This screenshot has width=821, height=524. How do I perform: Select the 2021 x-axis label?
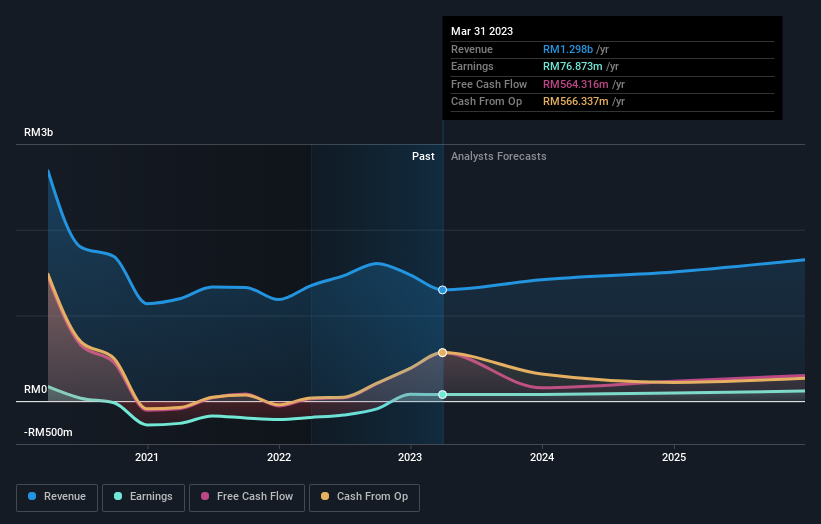point(147,458)
